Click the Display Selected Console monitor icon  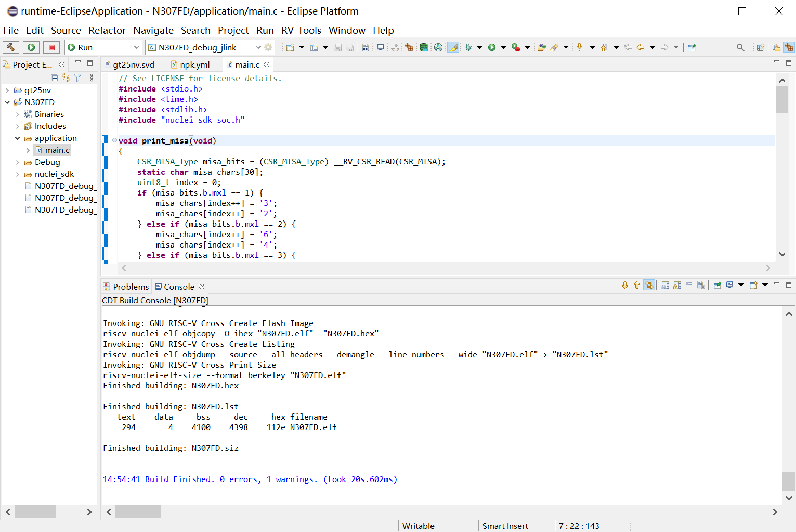[x=730, y=285]
